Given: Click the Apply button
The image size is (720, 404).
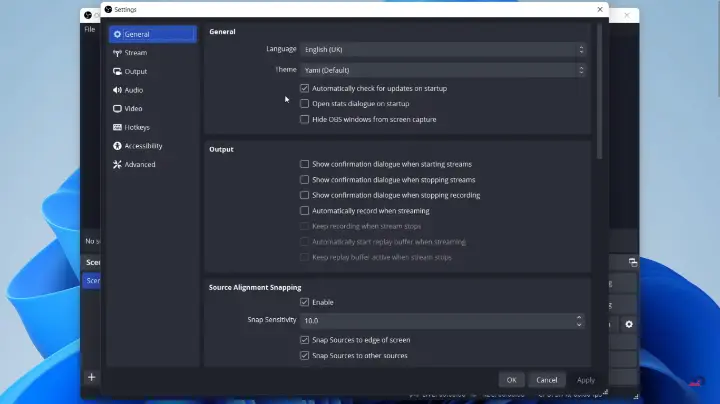Looking at the screenshot, I should point(585,380).
